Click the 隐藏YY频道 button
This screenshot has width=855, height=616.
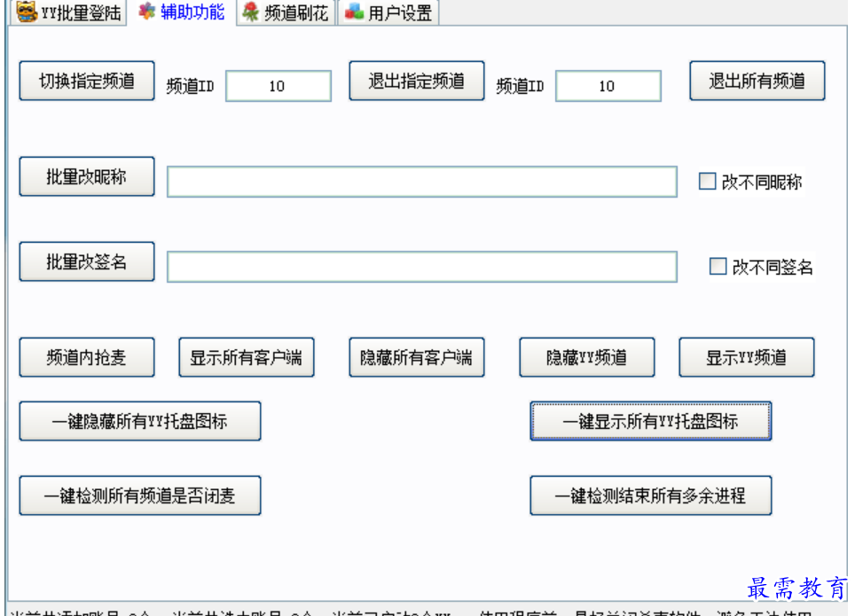point(587,357)
